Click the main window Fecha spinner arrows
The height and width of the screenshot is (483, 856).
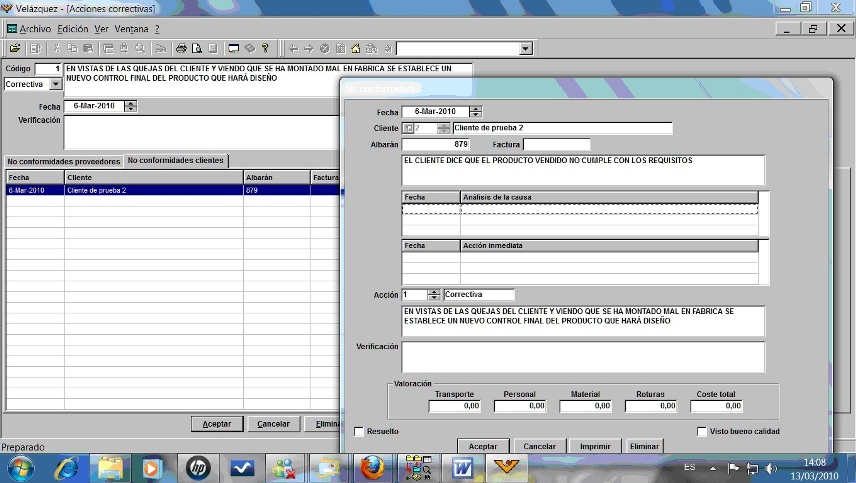130,106
